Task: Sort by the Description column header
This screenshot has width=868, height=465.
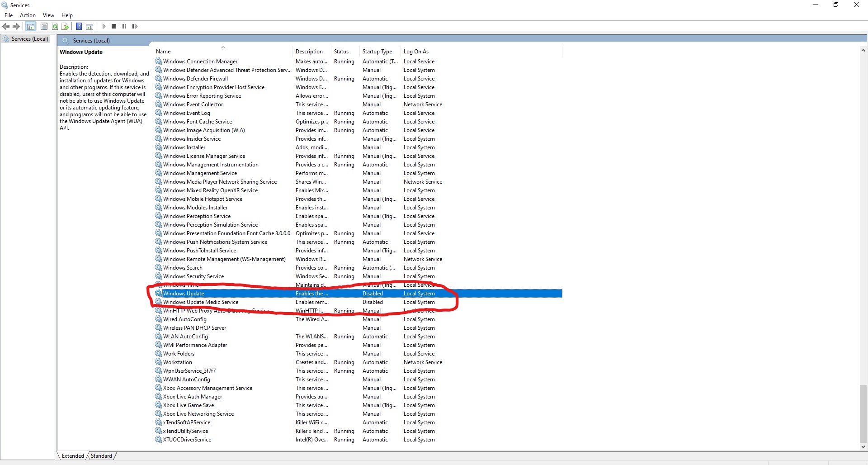Action: tap(311, 52)
